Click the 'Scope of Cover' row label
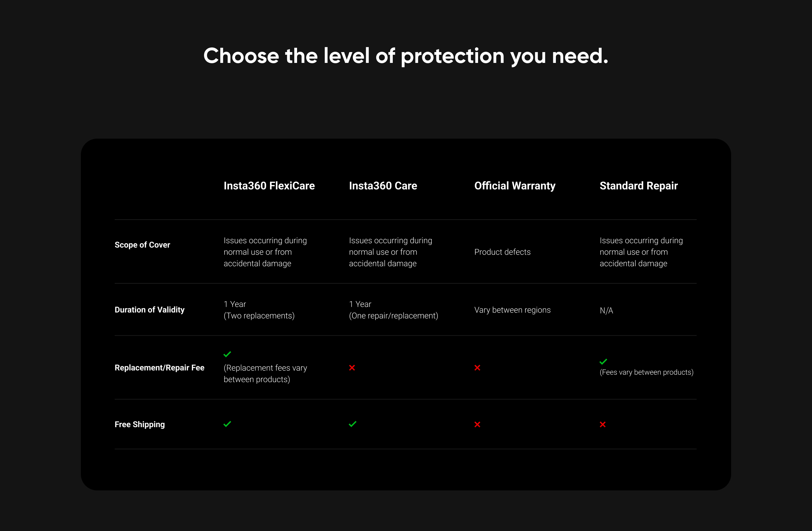Screen dimensions: 812x531 142,245
